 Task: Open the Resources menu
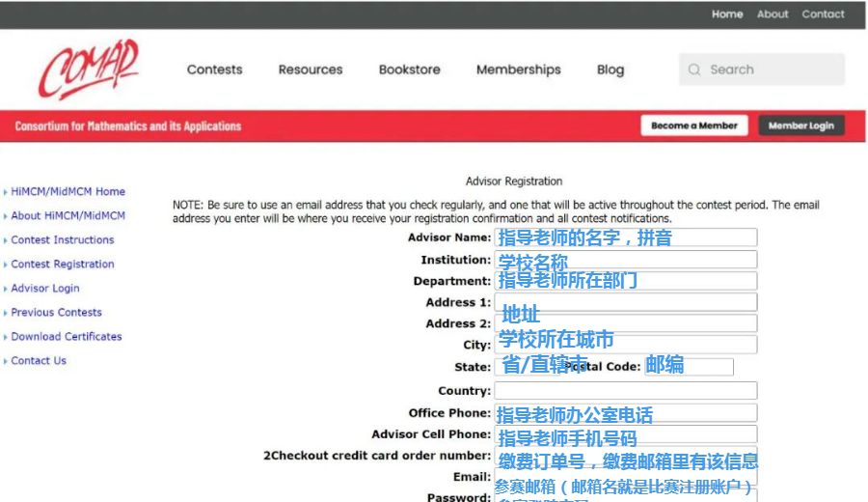(x=311, y=70)
